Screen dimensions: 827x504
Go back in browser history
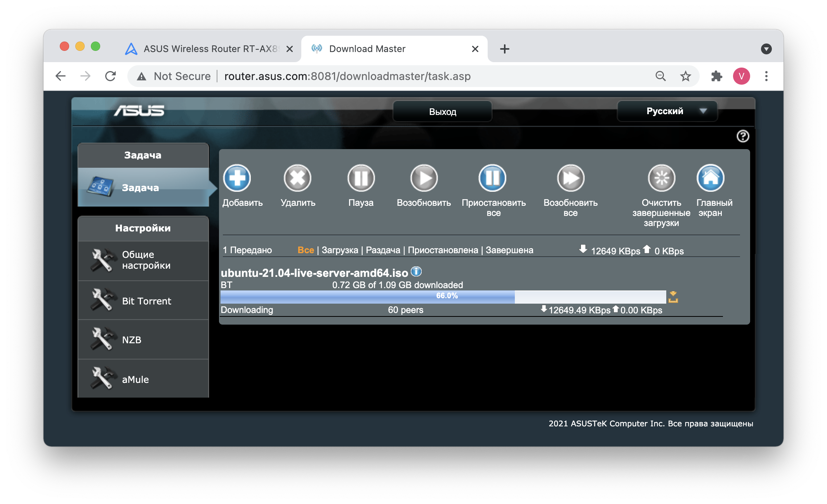click(61, 76)
